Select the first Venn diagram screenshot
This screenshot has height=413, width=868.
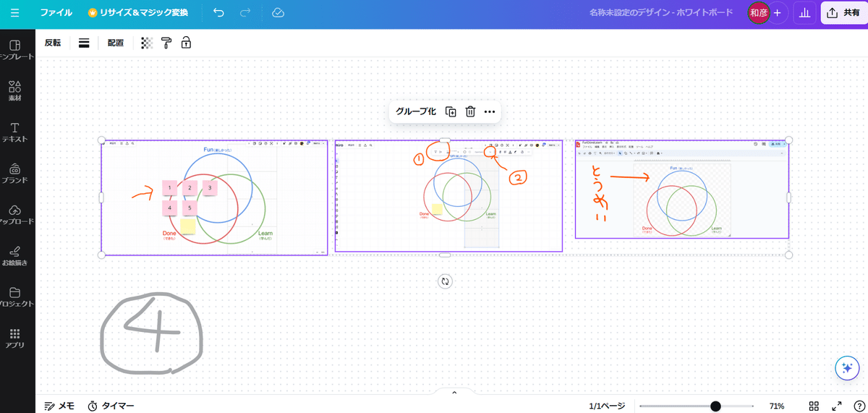pos(214,197)
